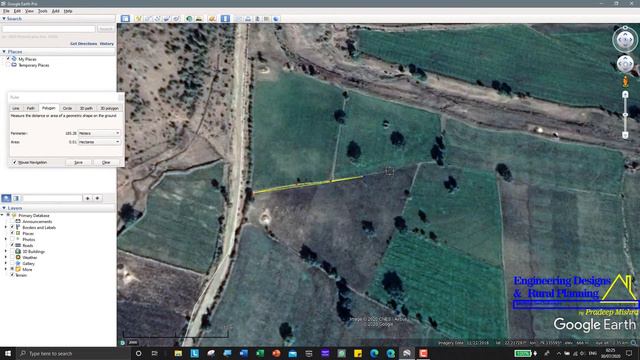This screenshot has width=640, height=360.
Task: Select the Add Path toolbar icon
Action: [x=157, y=19]
